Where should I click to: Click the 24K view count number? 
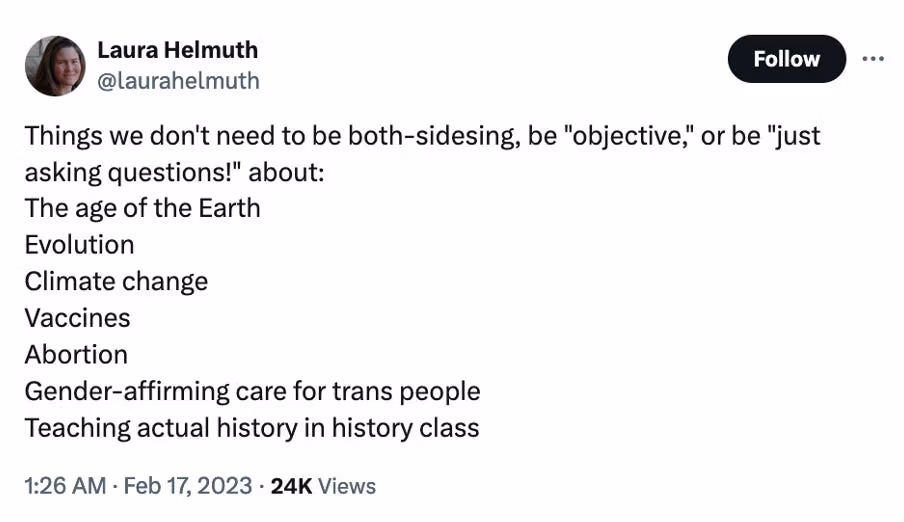click(292, 486)
